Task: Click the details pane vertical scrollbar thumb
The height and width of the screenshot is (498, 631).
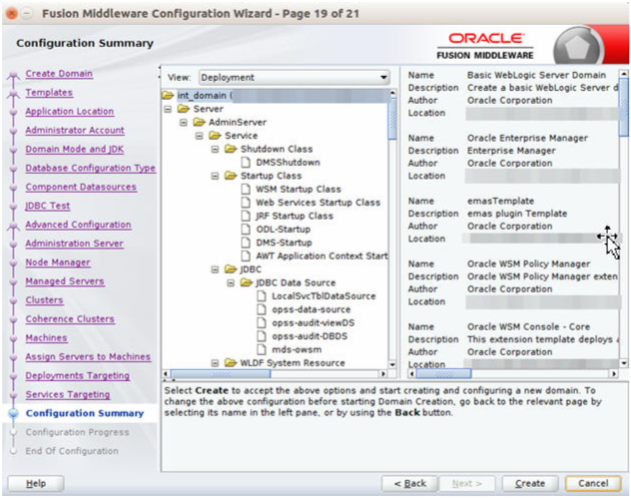Action: click(x=623, y=107)
